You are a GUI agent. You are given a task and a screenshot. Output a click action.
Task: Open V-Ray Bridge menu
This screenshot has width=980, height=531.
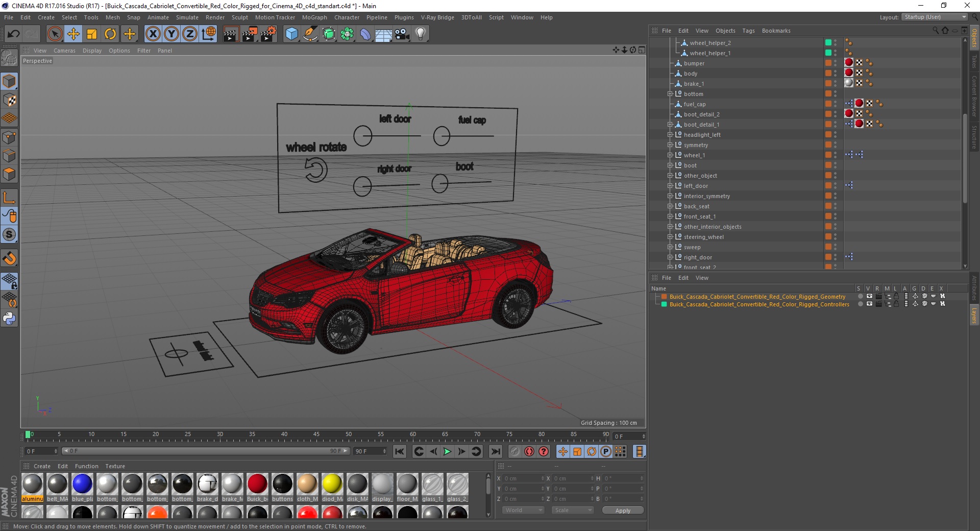tap(437, 17)
